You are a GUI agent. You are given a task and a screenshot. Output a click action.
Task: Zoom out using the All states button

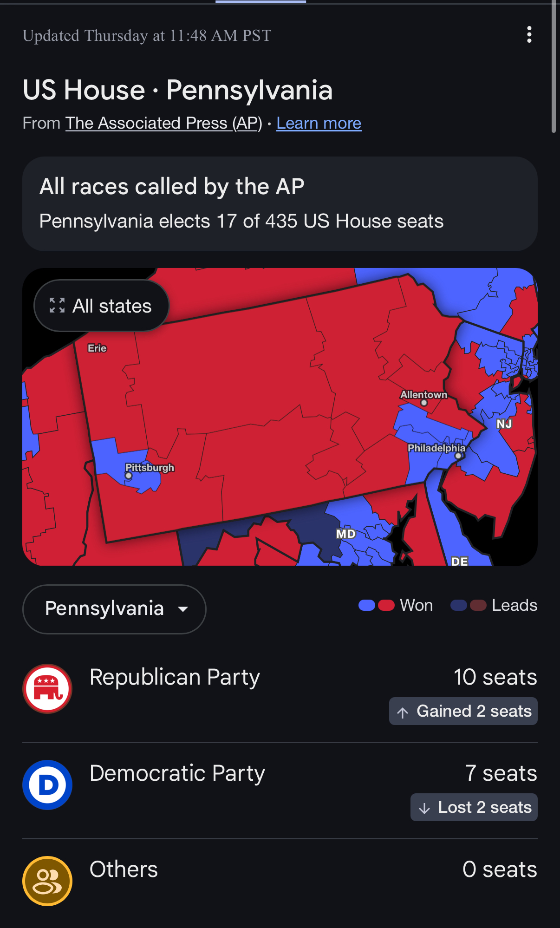pos(102,306)
